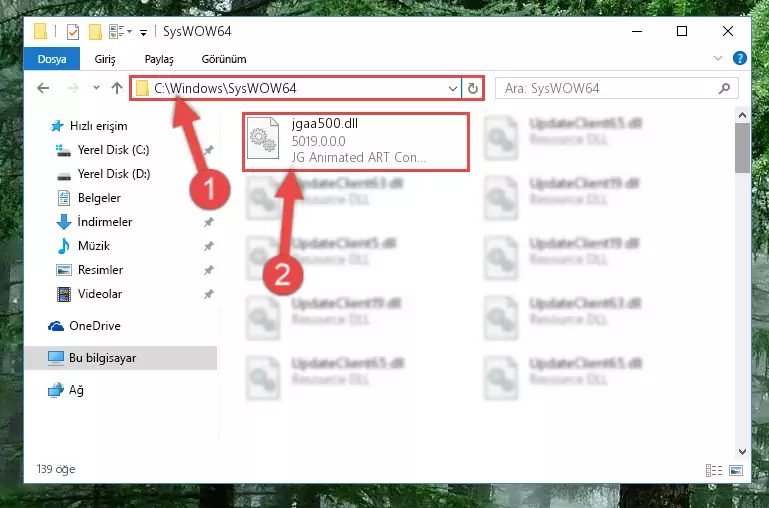Go forward with the right arrow
The width and height of the screenshot is (769, 508).
click(73, 88)
